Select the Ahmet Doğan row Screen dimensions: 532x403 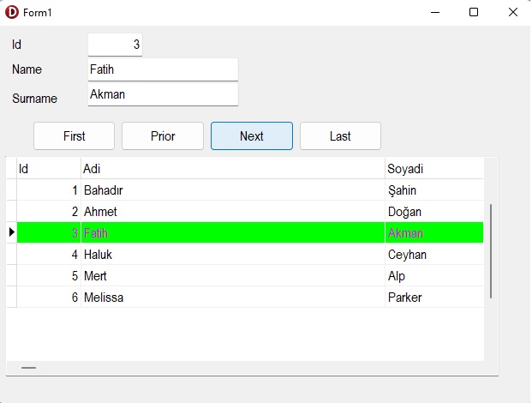tap(250, 212)
